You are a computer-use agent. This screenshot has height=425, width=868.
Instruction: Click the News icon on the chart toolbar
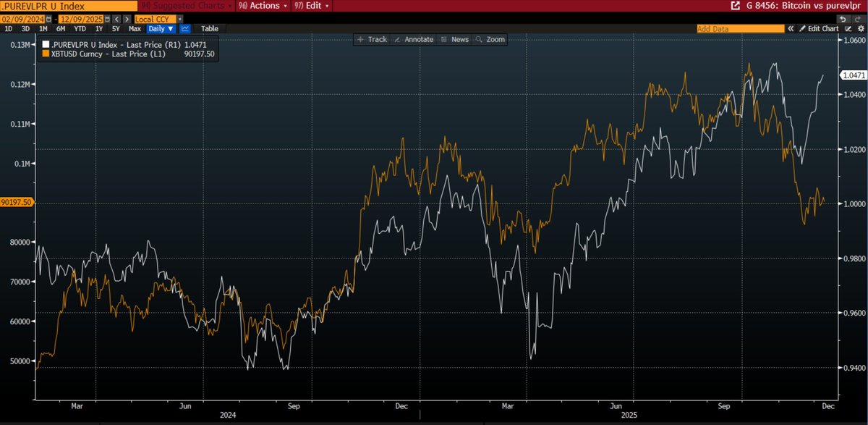coord(454,39)
